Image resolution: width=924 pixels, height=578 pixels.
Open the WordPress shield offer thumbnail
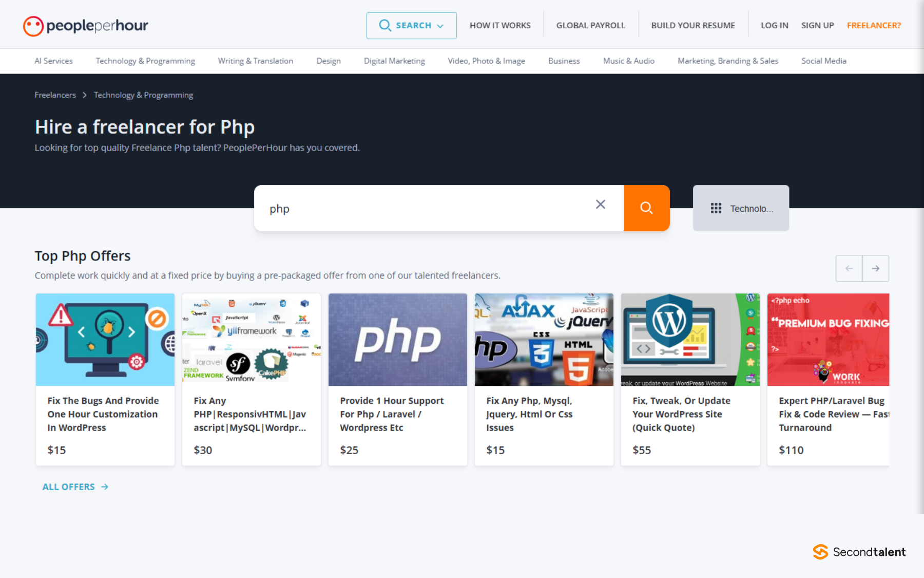690,340
